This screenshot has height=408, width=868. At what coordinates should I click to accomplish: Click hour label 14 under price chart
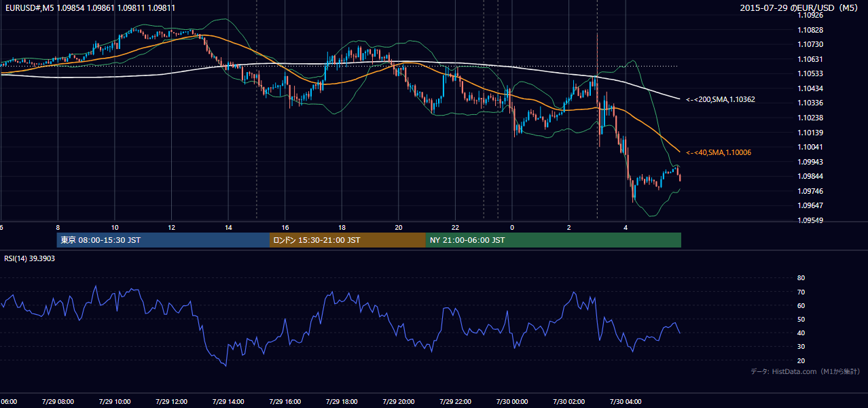pos(228,227)
